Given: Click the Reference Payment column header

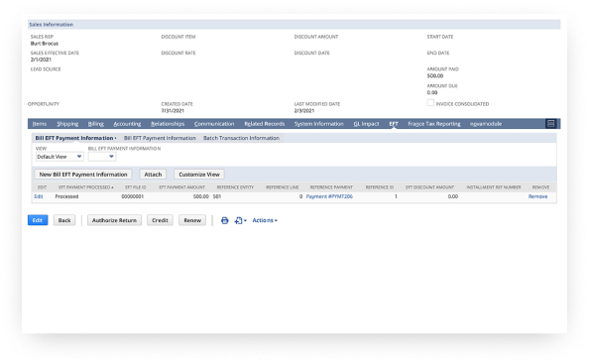Looking at the screenshot, I should tap(331, 187).
